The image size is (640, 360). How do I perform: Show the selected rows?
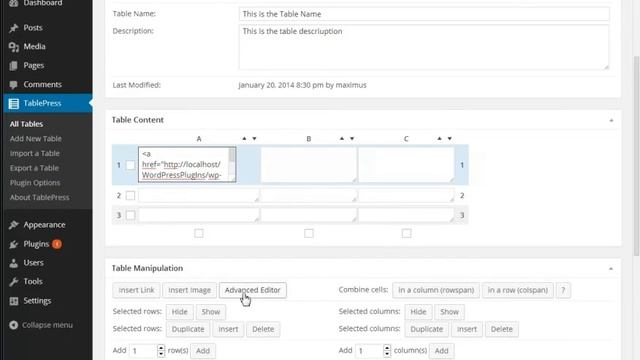click(211, 312)
